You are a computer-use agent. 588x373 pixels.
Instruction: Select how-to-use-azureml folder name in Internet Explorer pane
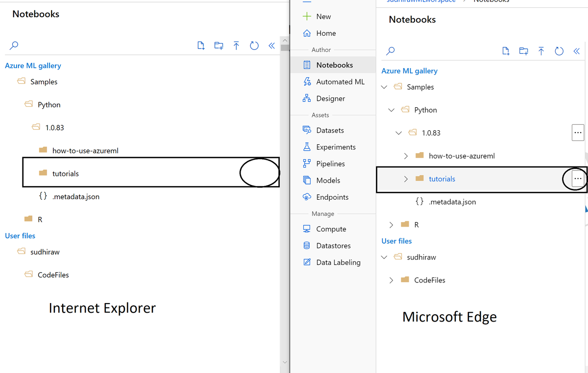[85, 150]
